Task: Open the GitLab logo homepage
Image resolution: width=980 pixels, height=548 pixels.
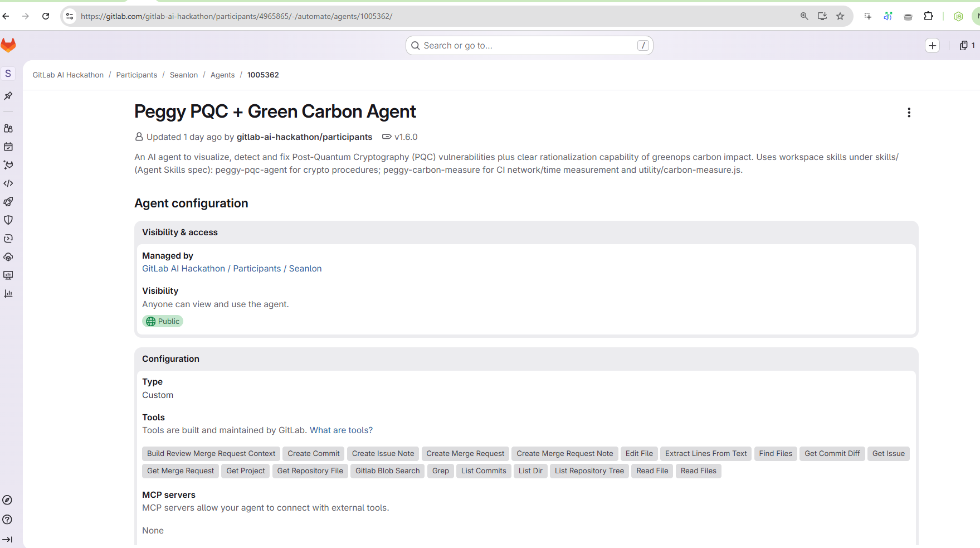Action: (x=8, y=45)
